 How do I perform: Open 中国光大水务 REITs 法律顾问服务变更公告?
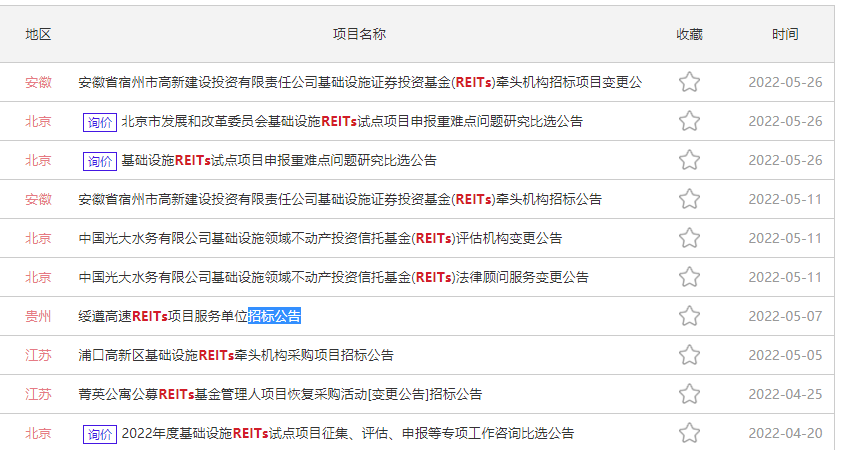click(x=333, y=277)
